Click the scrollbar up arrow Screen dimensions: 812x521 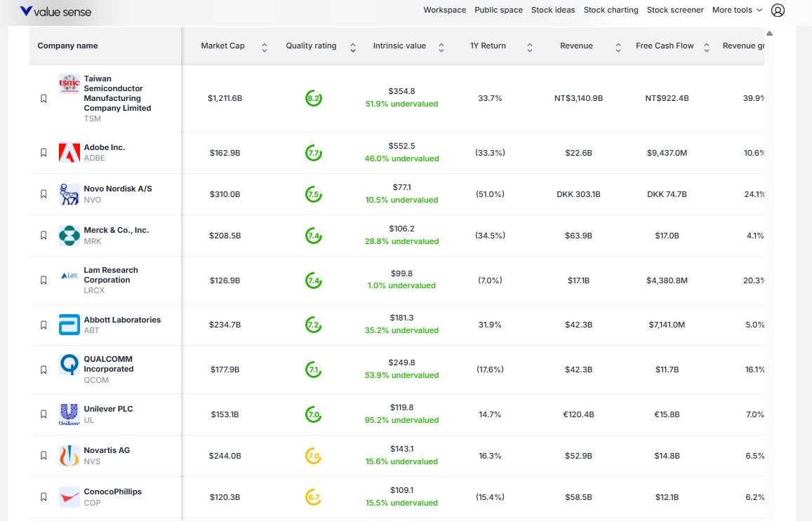(x=769, y=33)
